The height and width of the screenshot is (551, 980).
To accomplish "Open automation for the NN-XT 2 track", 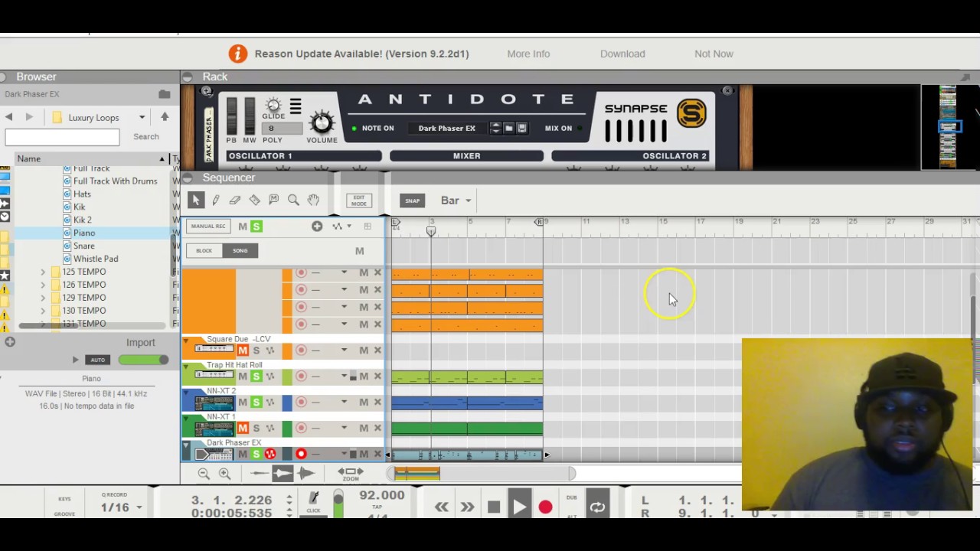I will click(x=270, y=403).
